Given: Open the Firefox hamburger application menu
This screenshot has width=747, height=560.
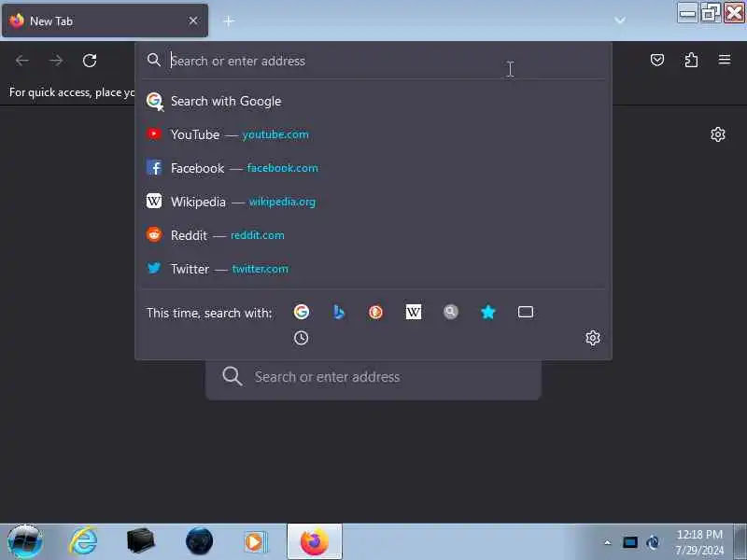Looking at the screenshot, I should click(x=725, y=60).
